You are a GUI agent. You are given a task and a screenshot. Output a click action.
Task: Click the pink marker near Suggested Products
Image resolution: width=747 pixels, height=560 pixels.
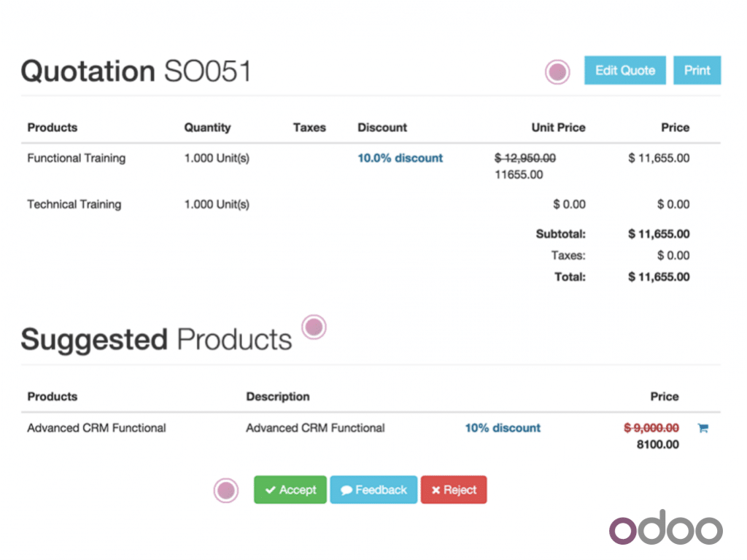point(314,327)
